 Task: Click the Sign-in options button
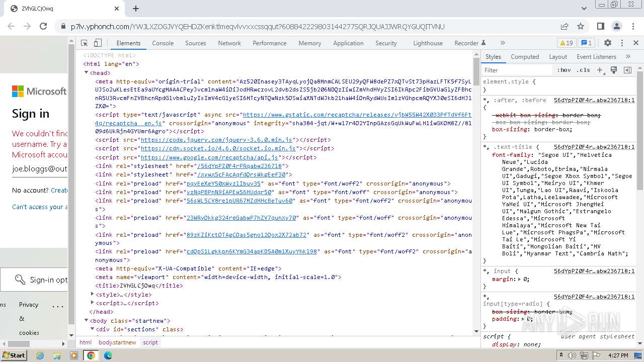tap(34, 280)
